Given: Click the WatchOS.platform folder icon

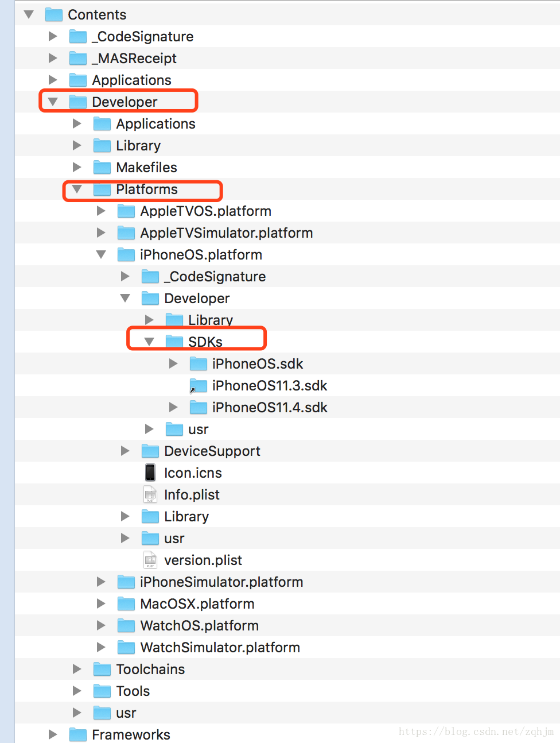Looking at the screenshot, I should pyautogui.click(x=126, y=625).
